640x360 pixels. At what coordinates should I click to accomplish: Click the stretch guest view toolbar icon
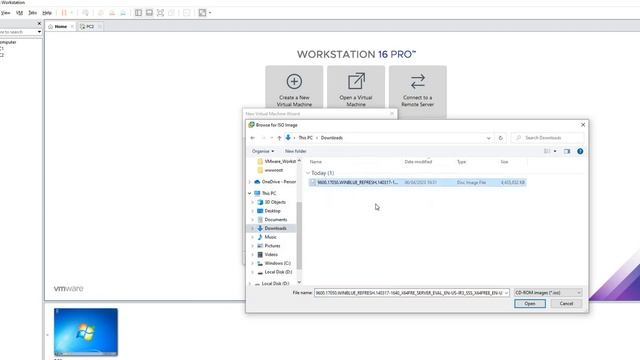coord(202,13)
